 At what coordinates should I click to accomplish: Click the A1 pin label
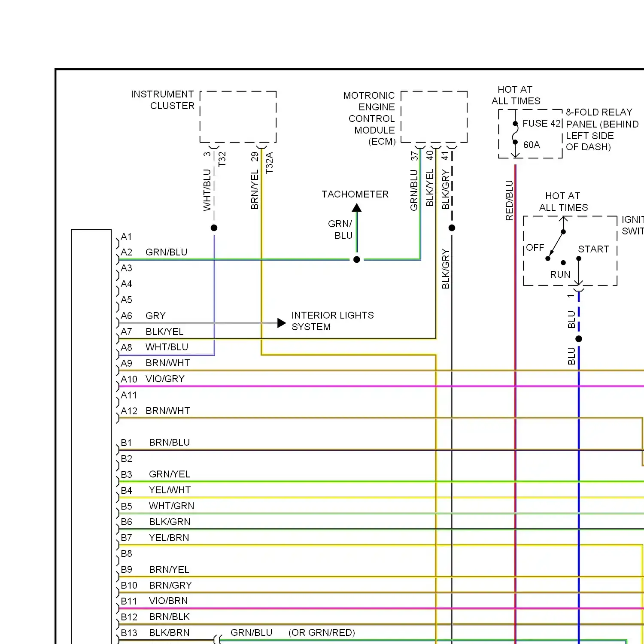click(126, 237)
